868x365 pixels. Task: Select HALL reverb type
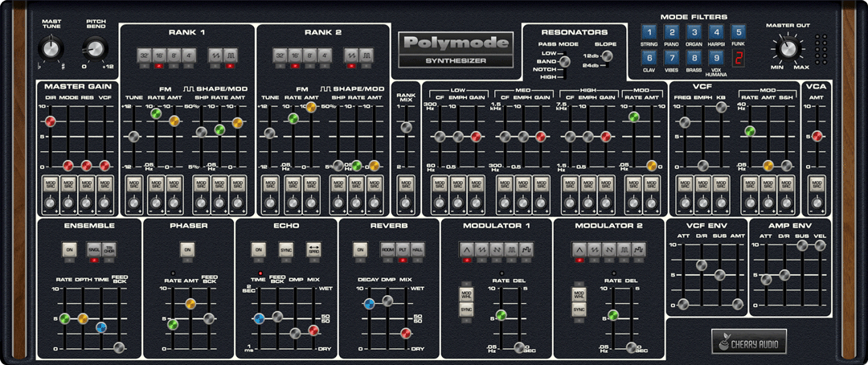(x=418, y=249)
